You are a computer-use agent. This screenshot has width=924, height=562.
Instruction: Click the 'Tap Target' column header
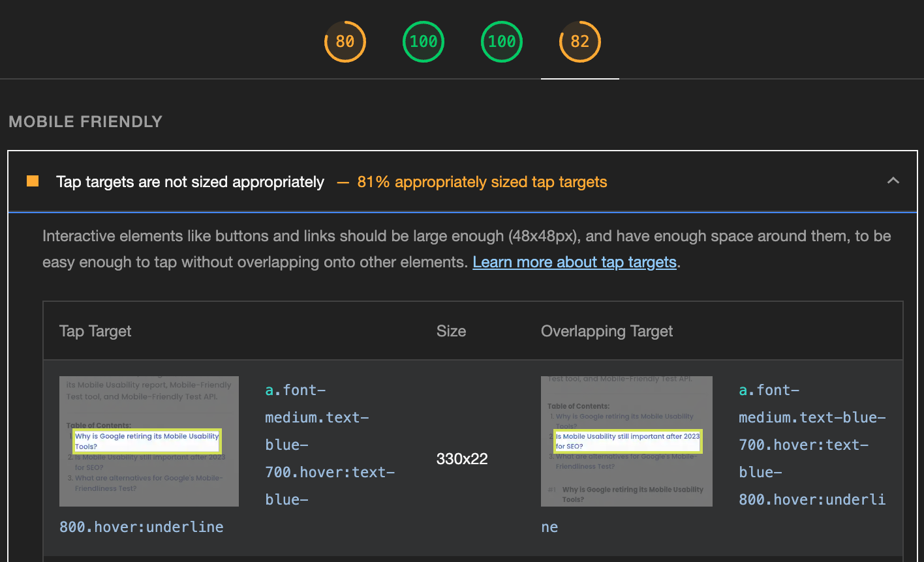(95, 331)
